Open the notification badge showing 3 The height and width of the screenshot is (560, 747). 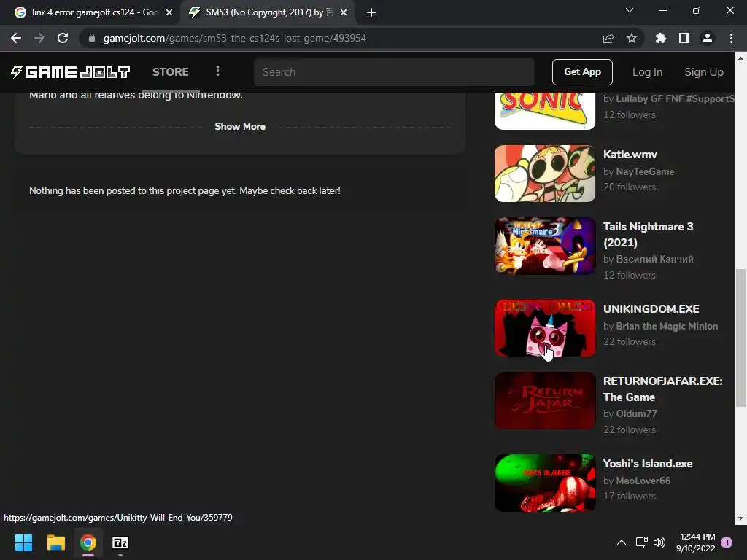(727, 542)
